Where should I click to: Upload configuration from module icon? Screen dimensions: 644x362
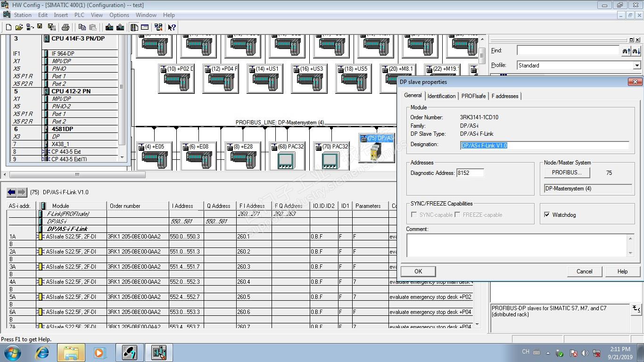120,27
